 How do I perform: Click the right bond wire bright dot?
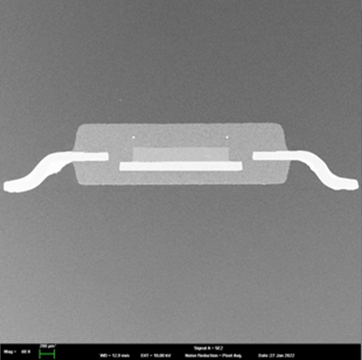click(227, 137)
